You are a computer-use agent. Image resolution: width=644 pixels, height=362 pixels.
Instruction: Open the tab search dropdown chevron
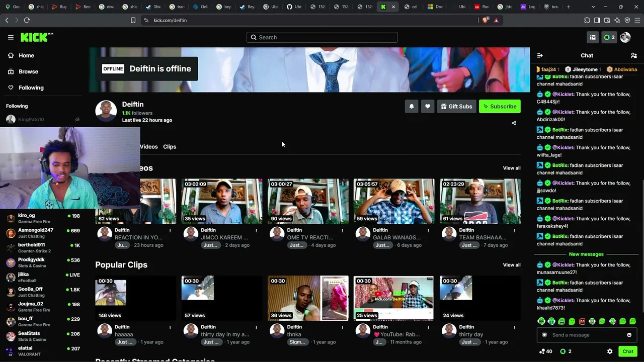coord(593,7)
